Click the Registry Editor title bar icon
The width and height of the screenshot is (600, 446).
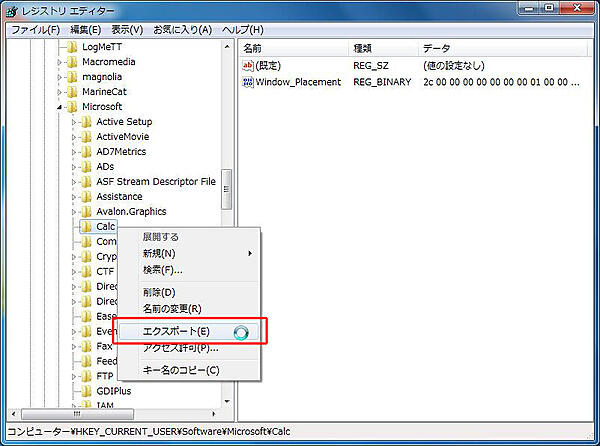point(12,11)
